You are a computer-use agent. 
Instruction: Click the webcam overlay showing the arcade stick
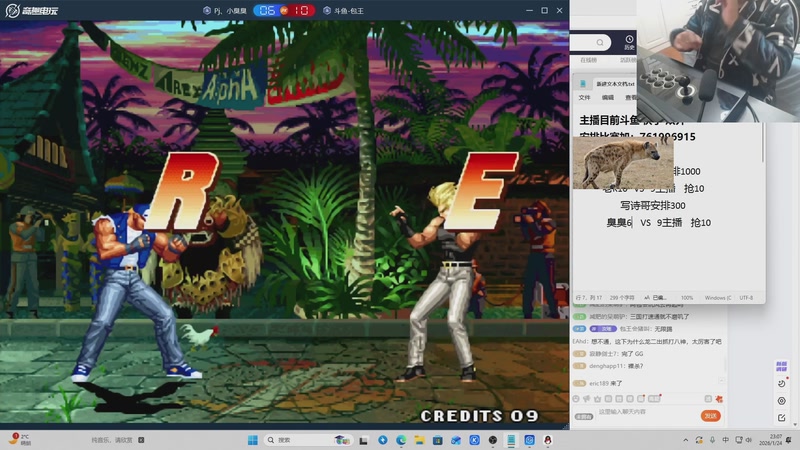[718, 61]
